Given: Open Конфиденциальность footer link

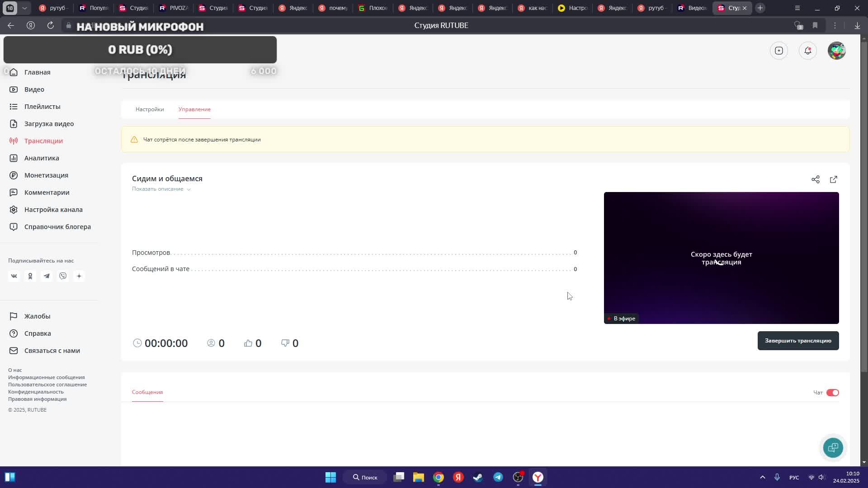Looking at the screenshot, I should coord(36,392).
